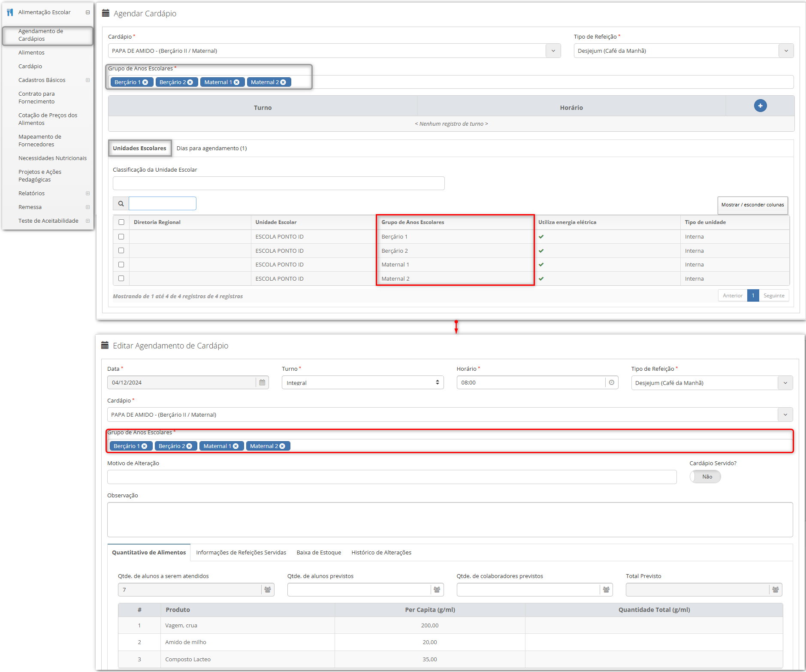Click the Alimentação Escolar fork-knife icon
Viewport: 806px width, 672px height.
click(x=10, y=12)
